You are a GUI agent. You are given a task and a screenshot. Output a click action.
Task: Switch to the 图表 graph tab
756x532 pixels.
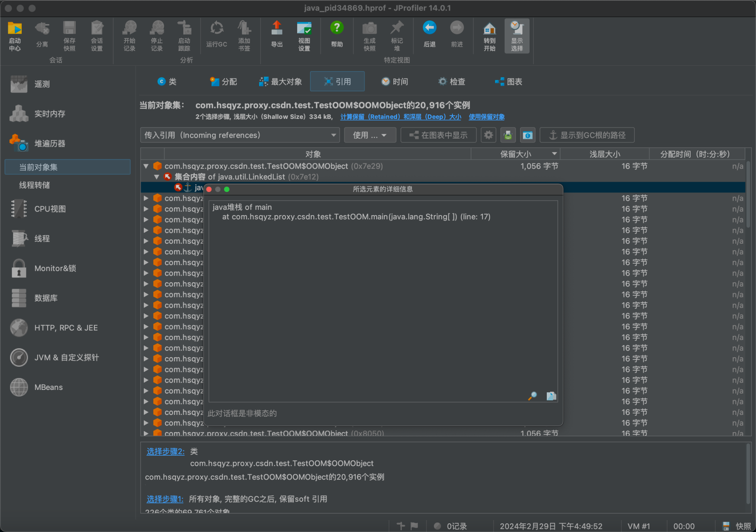point(509,82)
